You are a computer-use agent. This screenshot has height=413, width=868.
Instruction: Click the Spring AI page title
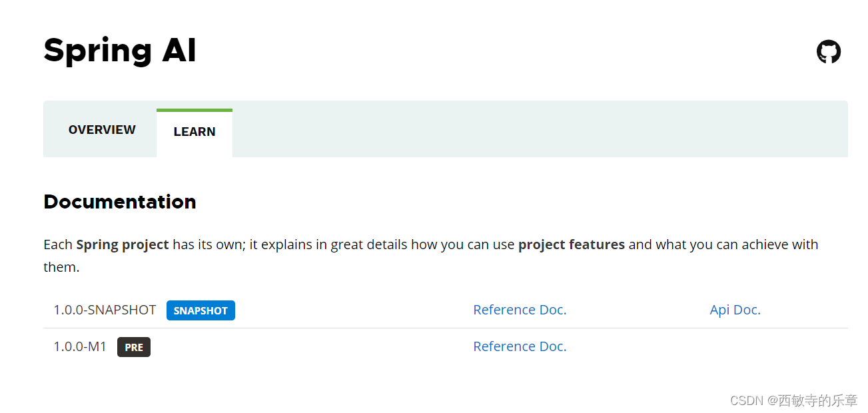tap(120, 51)
